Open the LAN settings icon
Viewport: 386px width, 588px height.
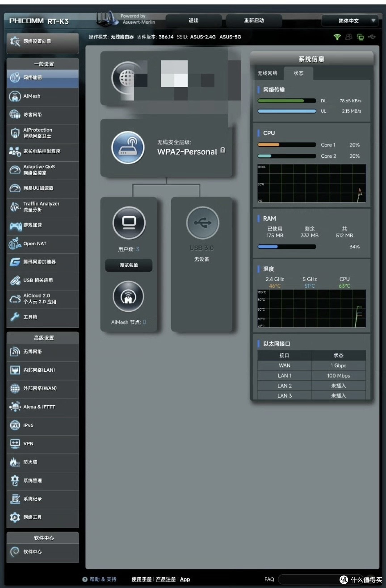point(15,370)
